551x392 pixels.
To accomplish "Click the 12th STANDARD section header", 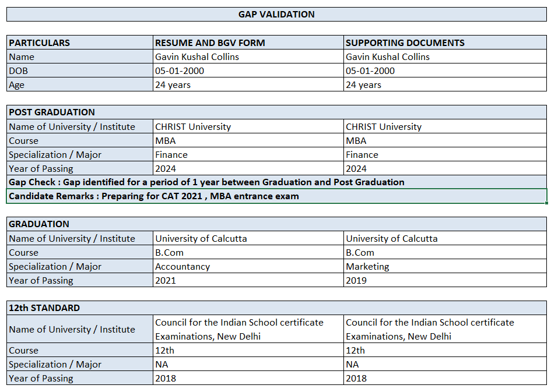I will point(276,308).
